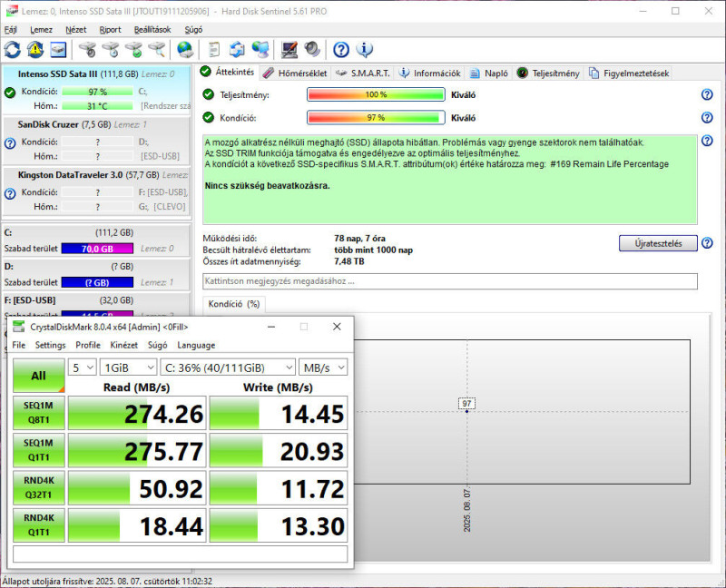Click help icon beside Teljesítmény bar
This screenshot has width=726, height=588.
[x=707, y=94]
